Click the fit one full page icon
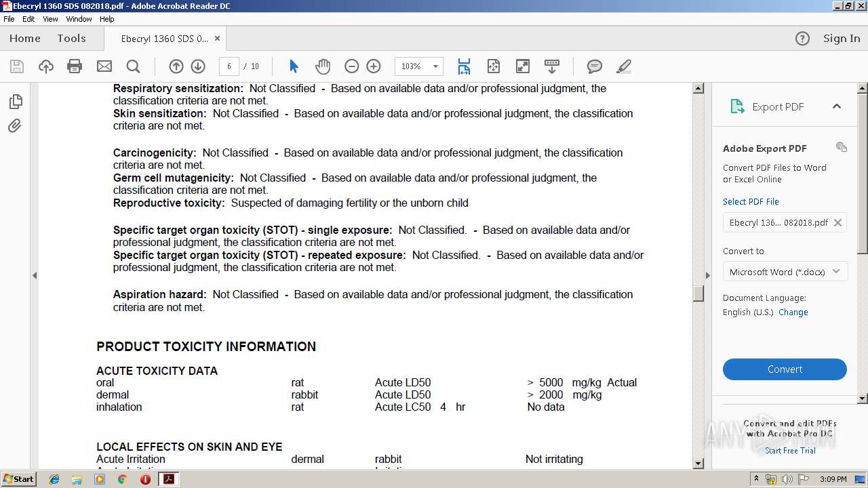 click(x=494, y=66)
